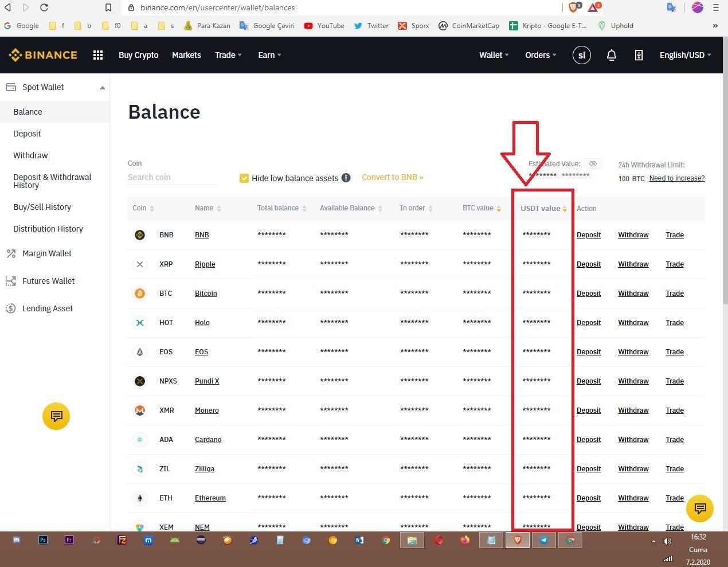Open the Orders dropdown menu
The width and height of the screenshot is (728, 567).
coord(541,55)
